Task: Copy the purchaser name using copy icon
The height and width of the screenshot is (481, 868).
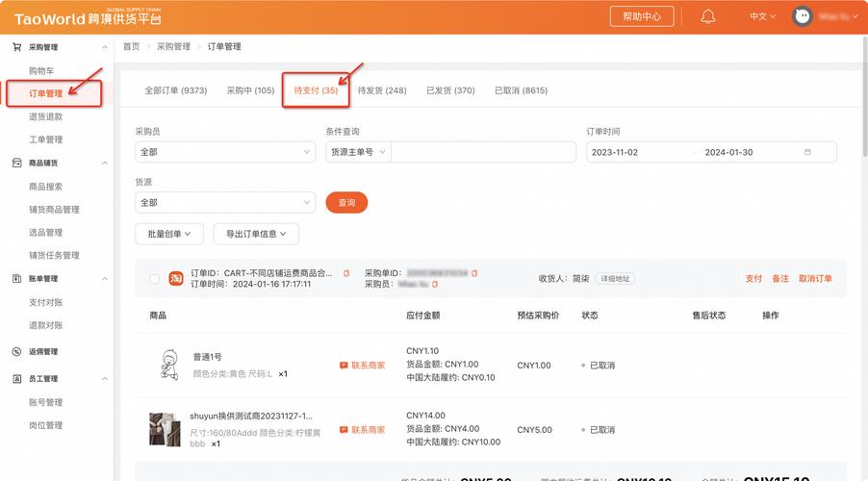Action: [435, 285]
